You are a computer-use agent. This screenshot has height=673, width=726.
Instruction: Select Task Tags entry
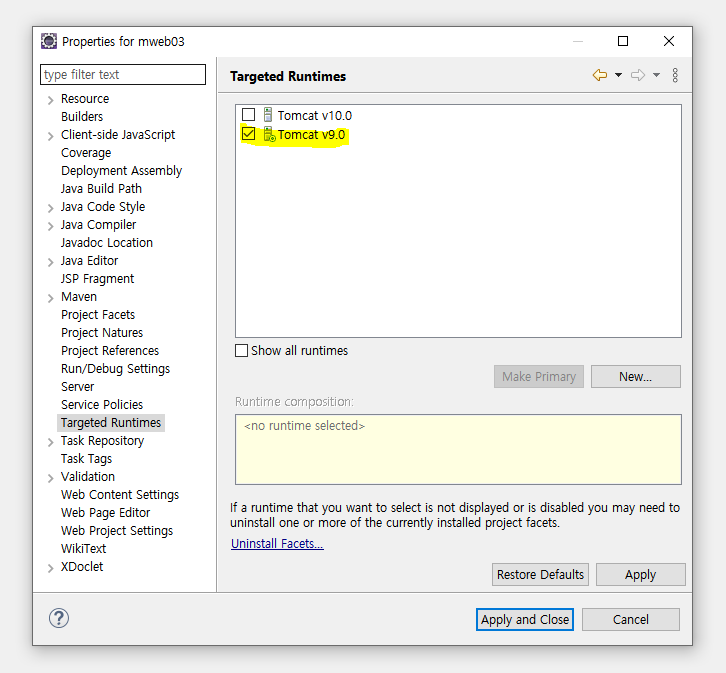click(x=86, y=459)
